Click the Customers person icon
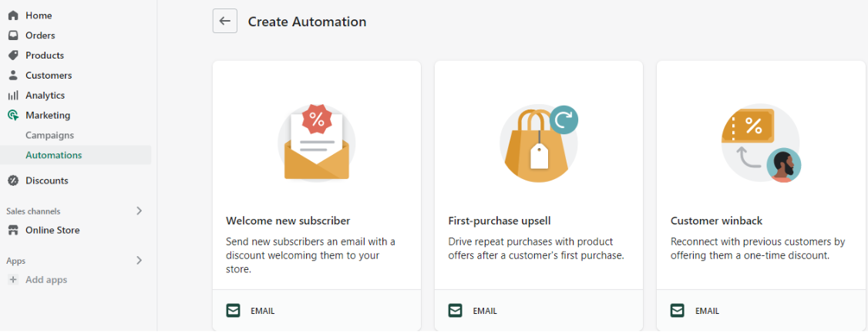Screen dimensions: 868x334 [x=13, y=76]
